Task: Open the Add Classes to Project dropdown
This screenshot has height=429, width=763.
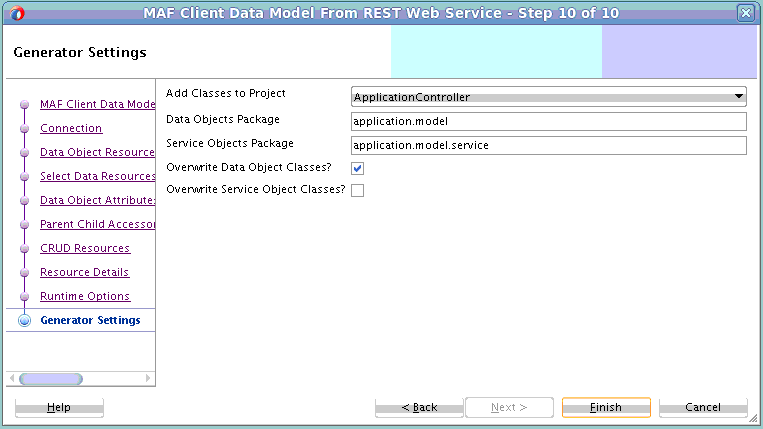Action: [548, 97]
